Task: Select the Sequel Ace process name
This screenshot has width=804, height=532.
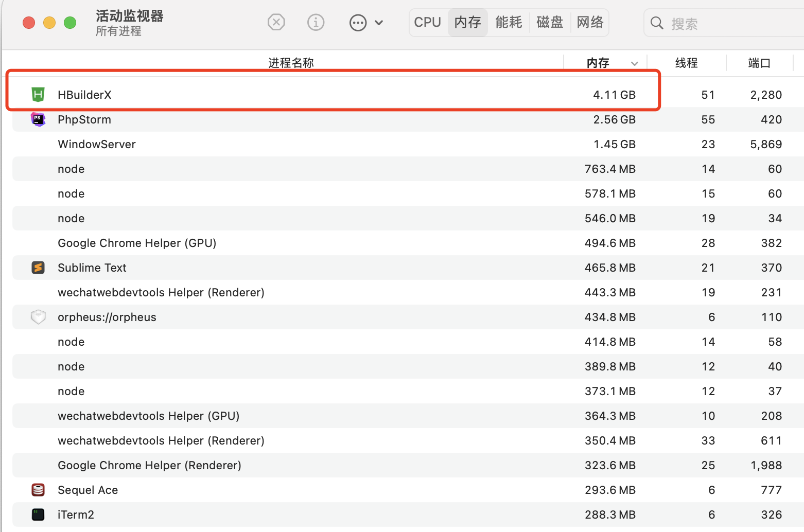Action: [x=88, y=490]
